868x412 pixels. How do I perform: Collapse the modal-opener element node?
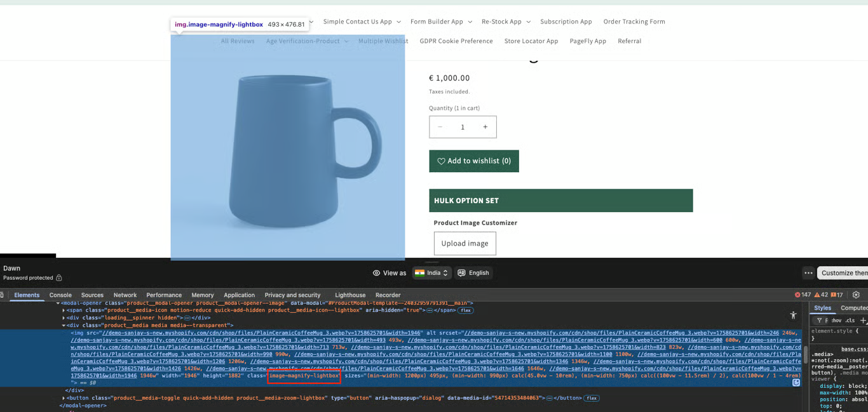coord(58,303)
